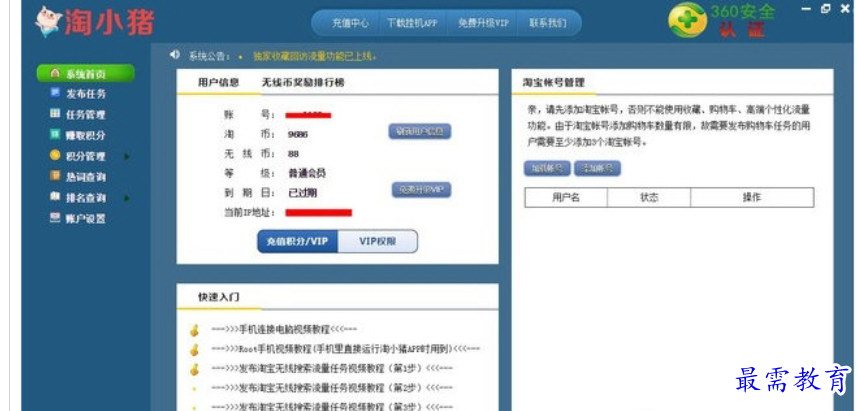Click the 添加帐号 button

coord(597,168)
